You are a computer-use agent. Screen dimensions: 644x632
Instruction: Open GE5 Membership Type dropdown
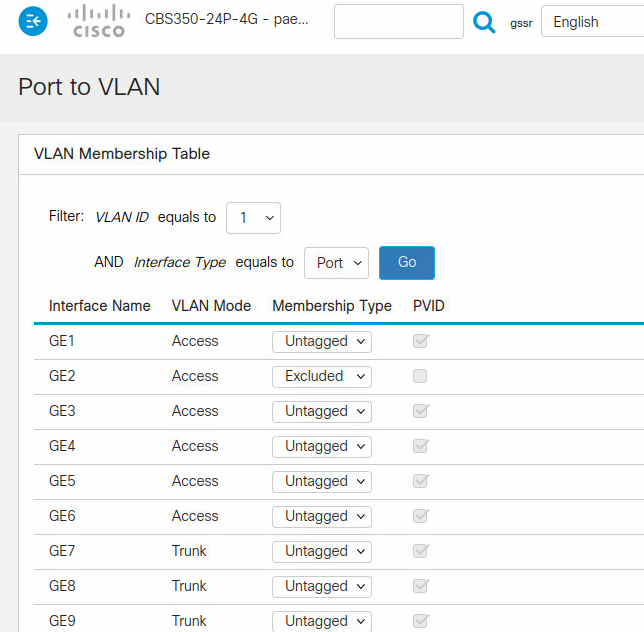tap(322, 481)
